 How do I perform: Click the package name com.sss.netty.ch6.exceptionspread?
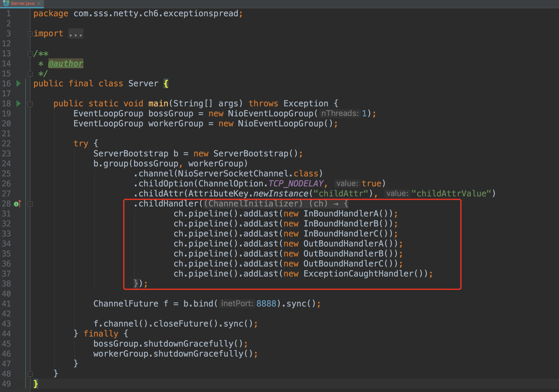(156, 13)
